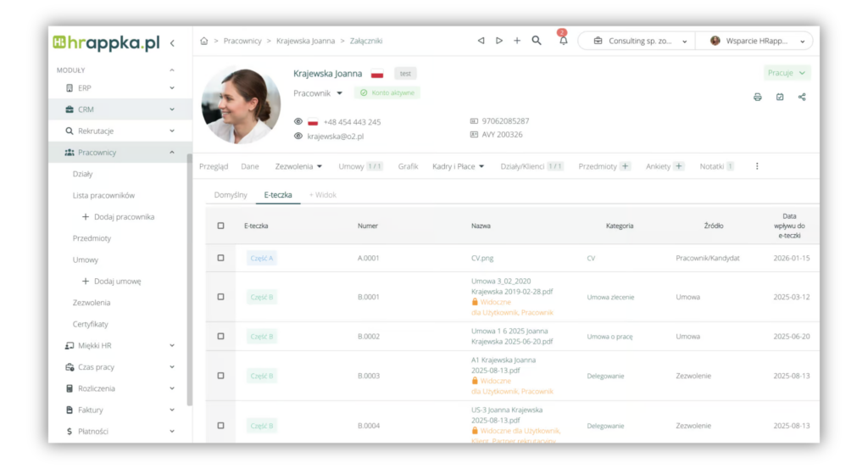Open the Notatki tab
This screenshot has height=469, width=868.
(716, 166)
